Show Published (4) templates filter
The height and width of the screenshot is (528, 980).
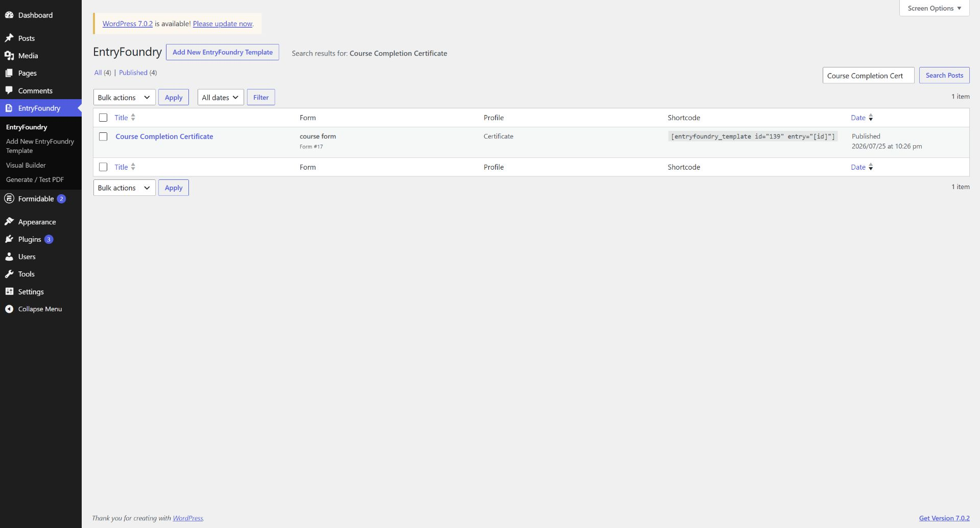pyautogui.click(x=138, y=73)
